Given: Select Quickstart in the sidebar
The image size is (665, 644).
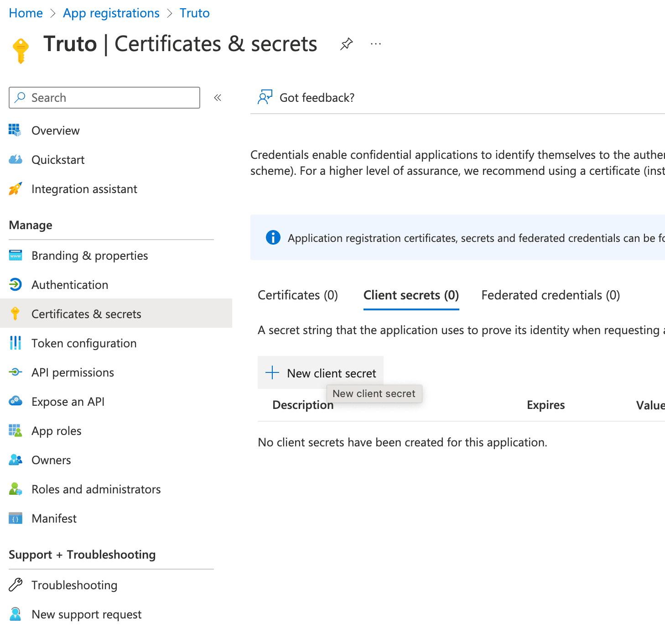Looking at the screenshot, I should point(58,160).
